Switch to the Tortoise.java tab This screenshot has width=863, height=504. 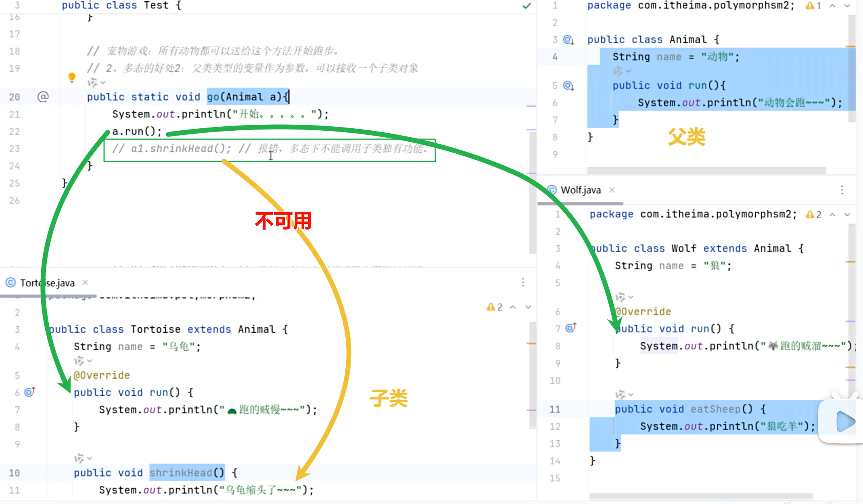tap(48, 282)
